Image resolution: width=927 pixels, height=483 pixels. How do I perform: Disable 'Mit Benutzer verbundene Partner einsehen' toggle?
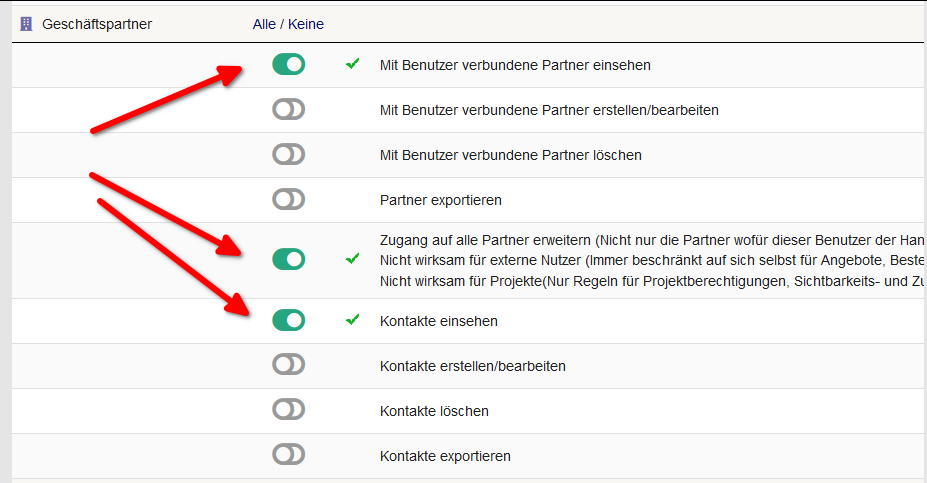coord(288,65)
